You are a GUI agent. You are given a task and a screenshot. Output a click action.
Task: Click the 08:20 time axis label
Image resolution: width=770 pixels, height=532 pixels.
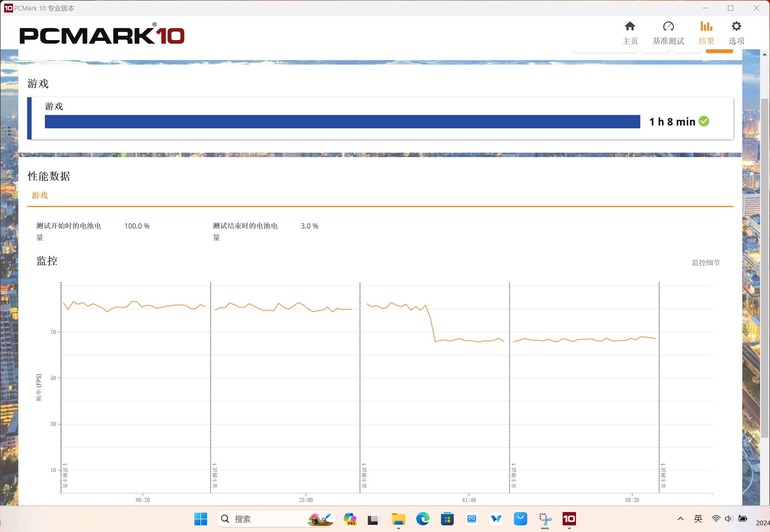[143, 500]
